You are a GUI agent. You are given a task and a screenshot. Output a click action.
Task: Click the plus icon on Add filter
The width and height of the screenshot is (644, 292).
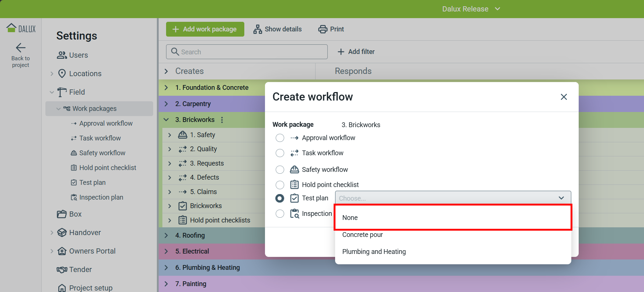(341, 52)
